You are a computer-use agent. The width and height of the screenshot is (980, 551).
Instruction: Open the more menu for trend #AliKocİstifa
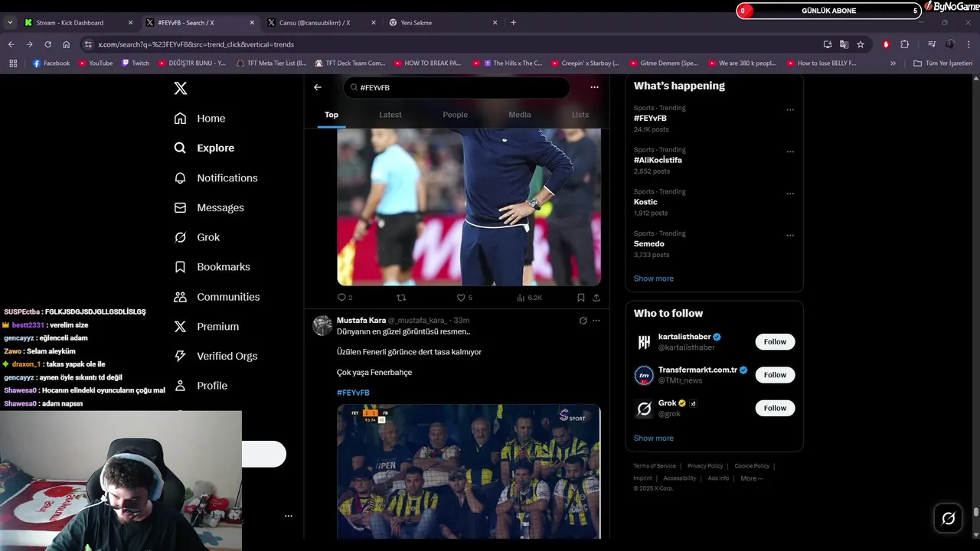[x=790, y=152]
